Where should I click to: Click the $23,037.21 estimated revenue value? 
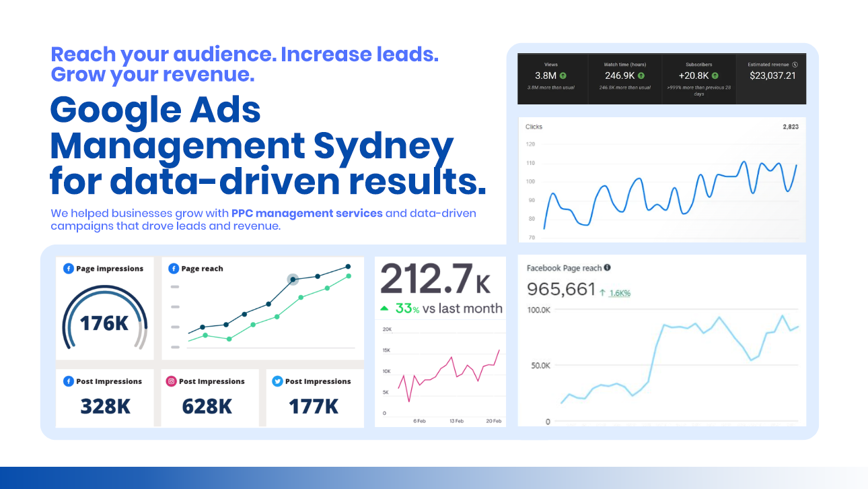tap(772, 76)
